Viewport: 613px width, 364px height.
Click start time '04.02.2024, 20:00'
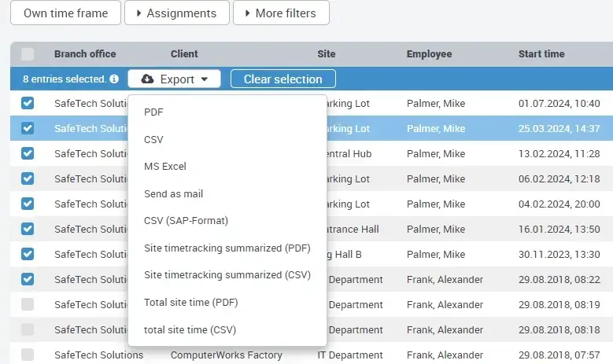559,204
